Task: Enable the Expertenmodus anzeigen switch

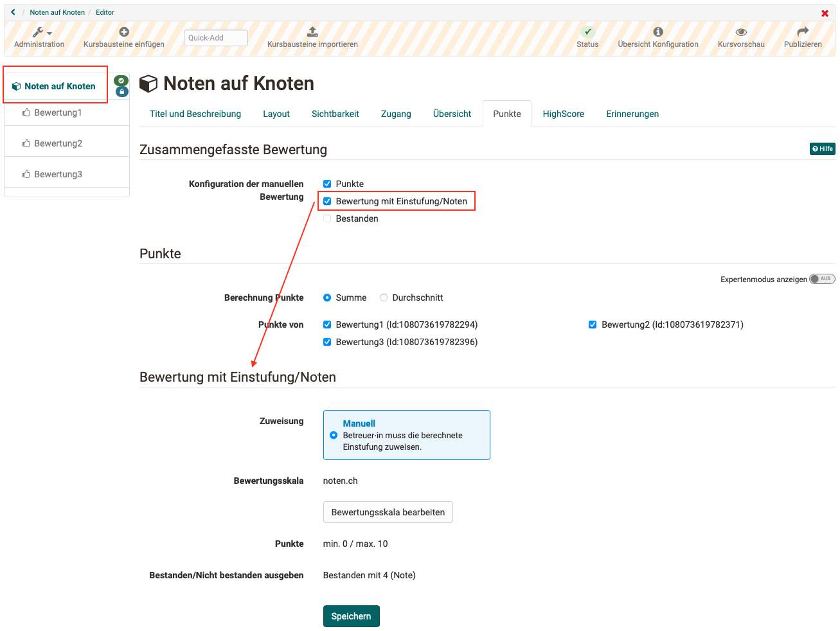Action: coord(821,279)
